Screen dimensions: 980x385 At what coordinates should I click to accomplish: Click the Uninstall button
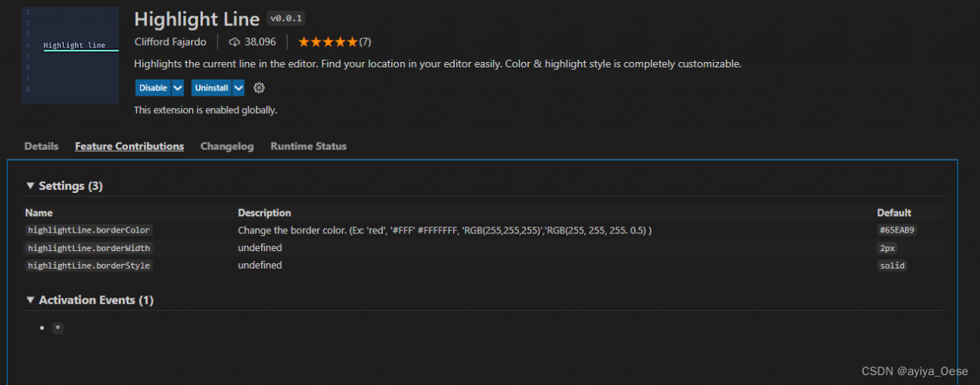point(211,88)
